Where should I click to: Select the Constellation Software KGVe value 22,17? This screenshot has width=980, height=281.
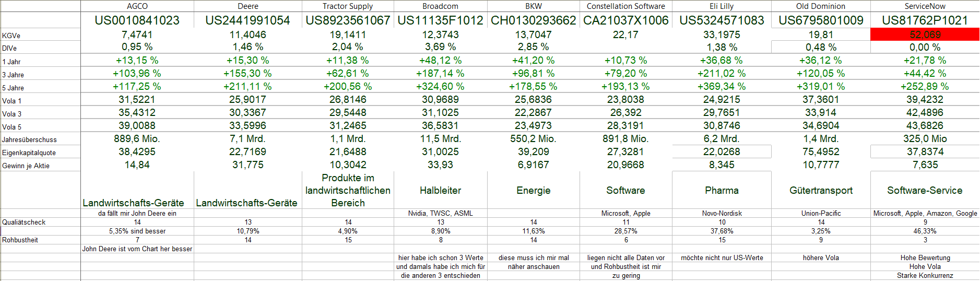click(x=625, y=34)
